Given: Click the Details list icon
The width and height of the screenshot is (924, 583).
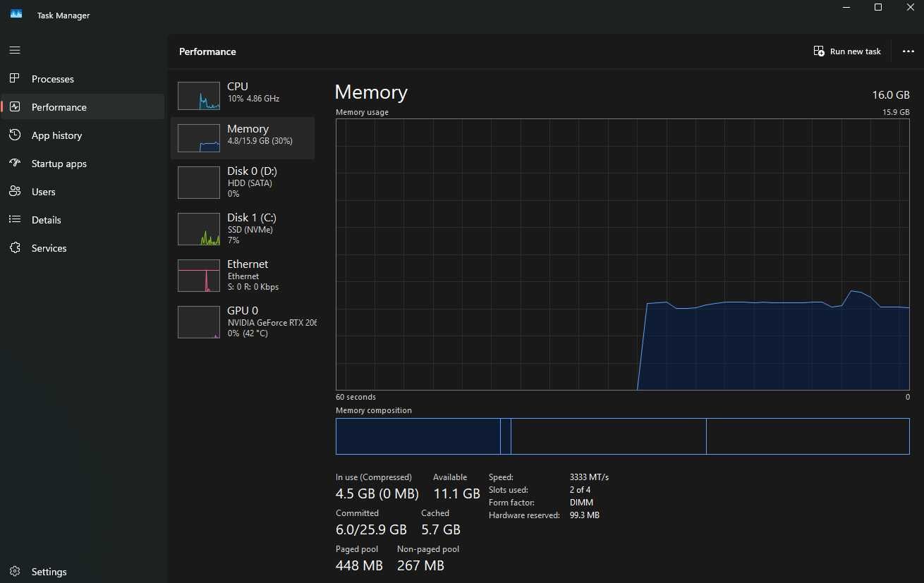Looking at the screenshot, I should [15, 219].
